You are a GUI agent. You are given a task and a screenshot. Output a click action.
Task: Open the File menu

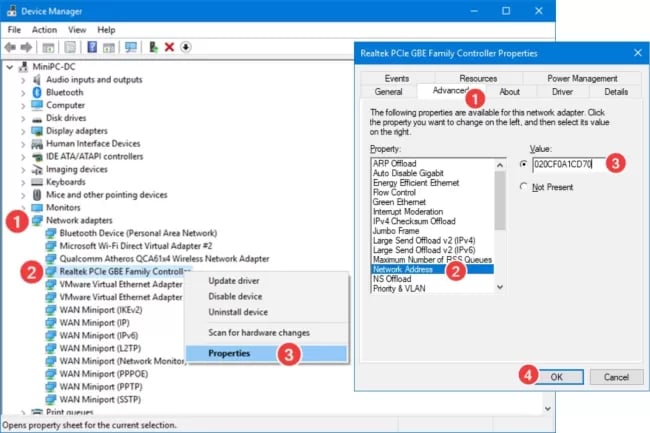[14, 30]
